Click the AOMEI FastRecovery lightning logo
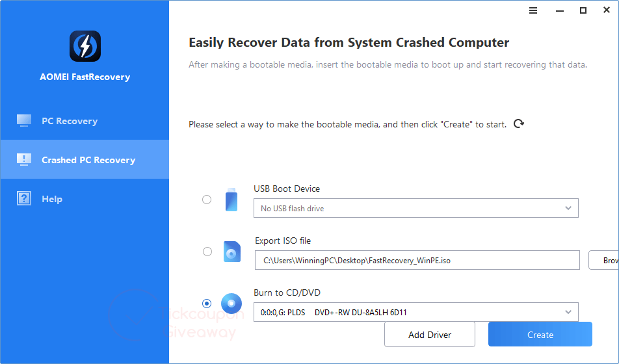 coord(85,46)
